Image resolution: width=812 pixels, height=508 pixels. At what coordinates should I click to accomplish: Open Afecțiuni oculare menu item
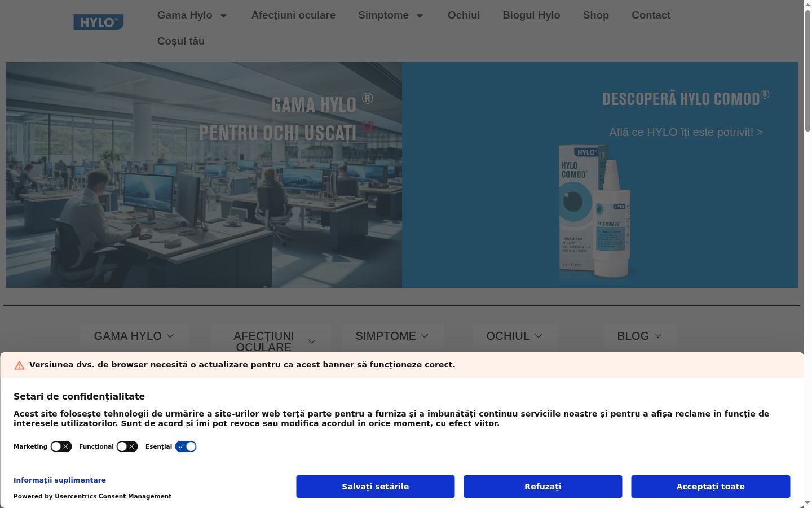click(293, 15)
